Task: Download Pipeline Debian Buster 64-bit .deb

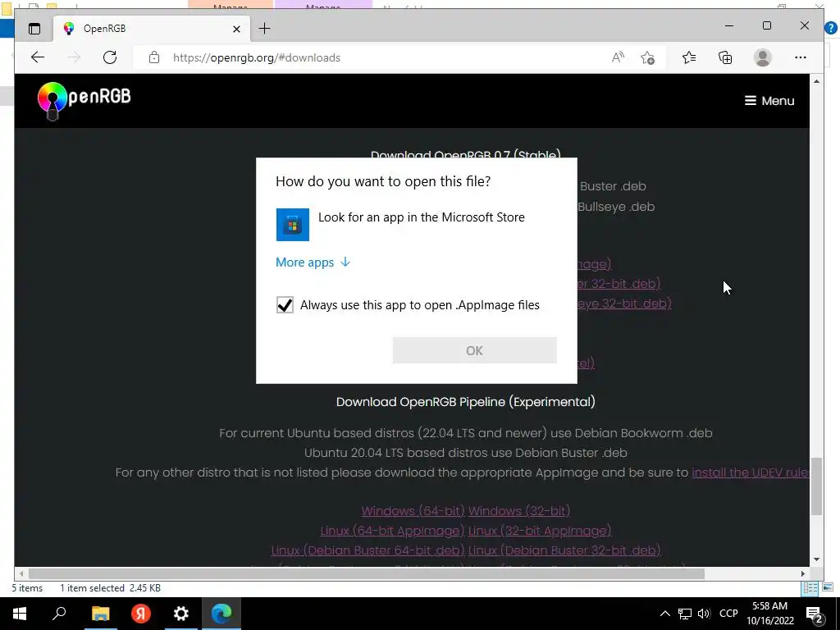Action: point(367,550)
